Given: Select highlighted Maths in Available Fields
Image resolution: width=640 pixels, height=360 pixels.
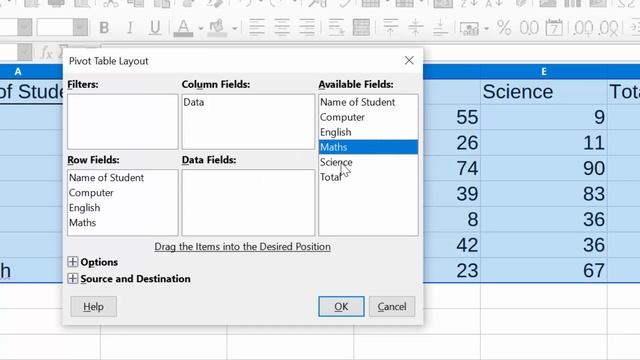Looking at the screenshot, I should (x=368, y=147).
